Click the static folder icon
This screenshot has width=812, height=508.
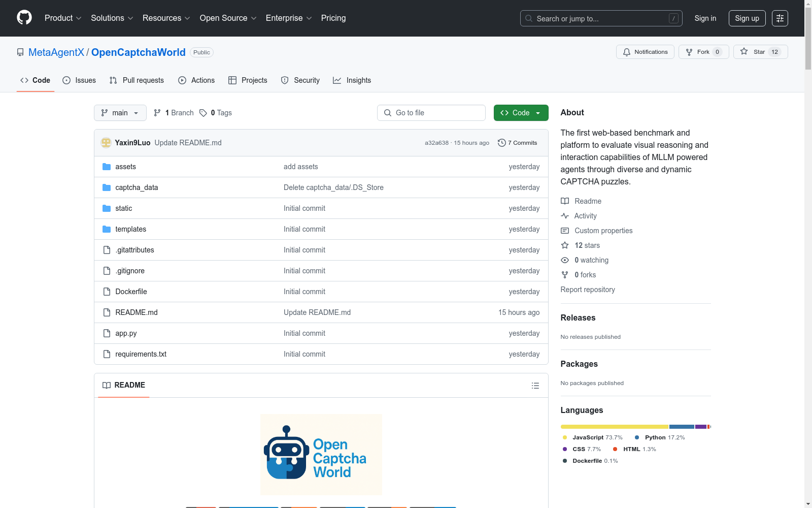point(107,208)
